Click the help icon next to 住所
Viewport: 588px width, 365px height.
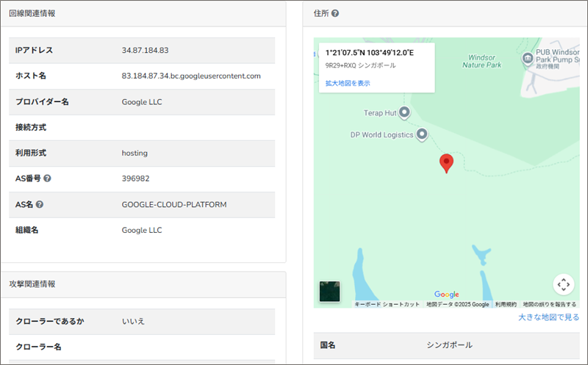(x=335, y=13)
